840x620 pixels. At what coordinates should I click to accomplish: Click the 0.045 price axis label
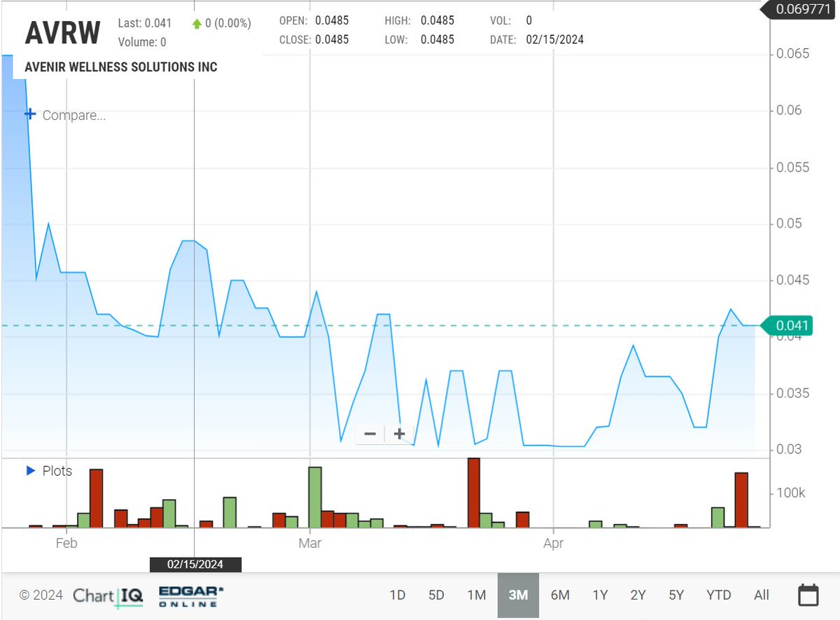point(793,280)
